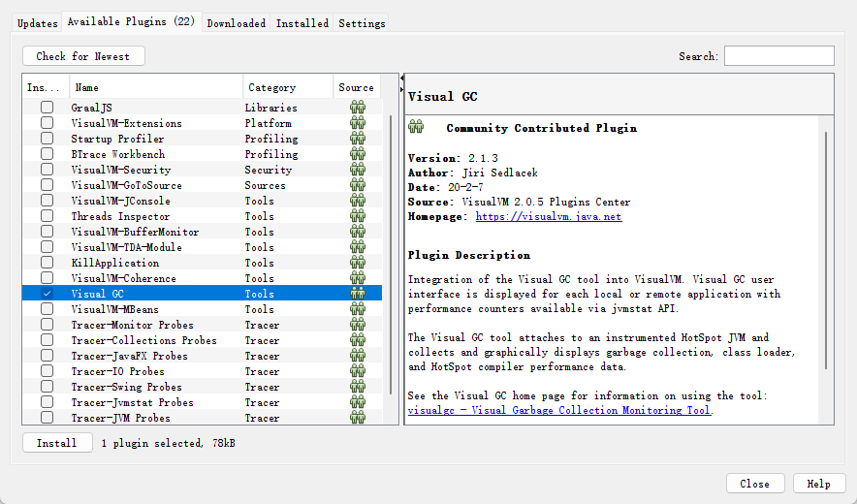Click the source icon for Threads Inspector

358,216
